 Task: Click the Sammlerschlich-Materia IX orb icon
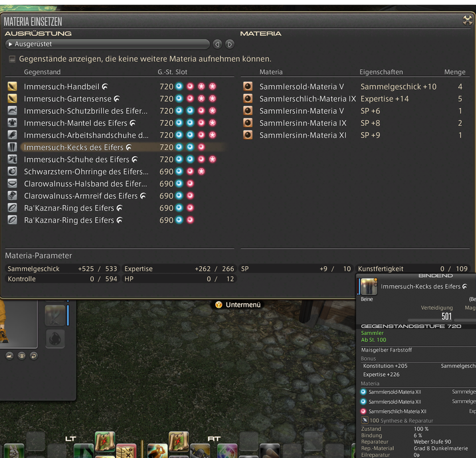248,98
